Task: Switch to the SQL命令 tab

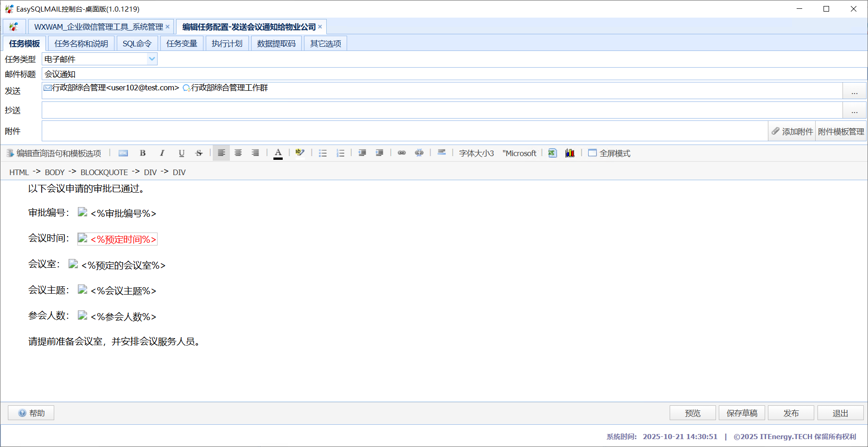Action: point(137,44)
